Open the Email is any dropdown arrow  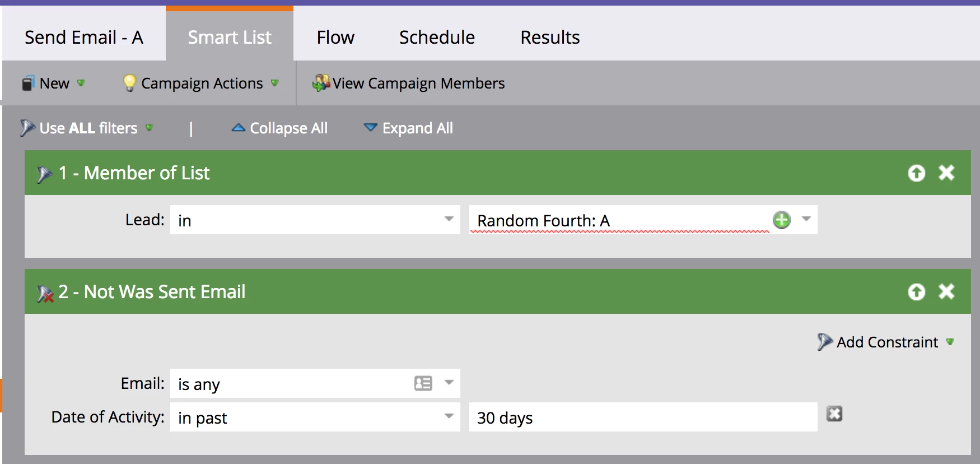coord(449,383)
